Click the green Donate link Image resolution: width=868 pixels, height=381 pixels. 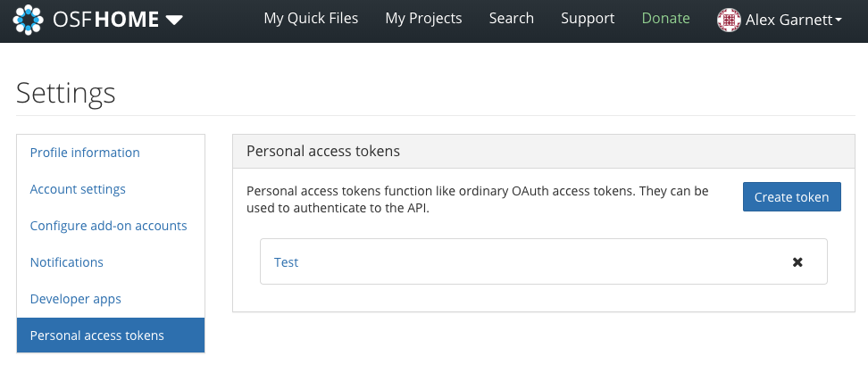(665, 18)
